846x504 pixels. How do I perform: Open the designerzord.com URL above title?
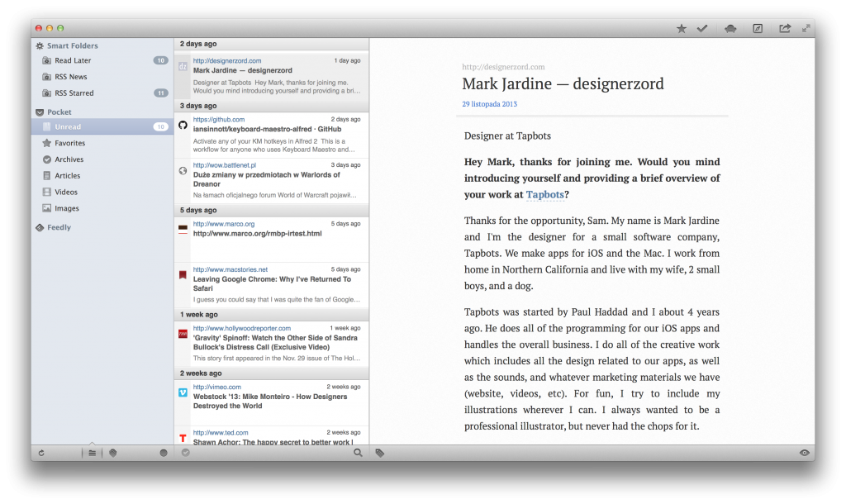coord(503,67)
